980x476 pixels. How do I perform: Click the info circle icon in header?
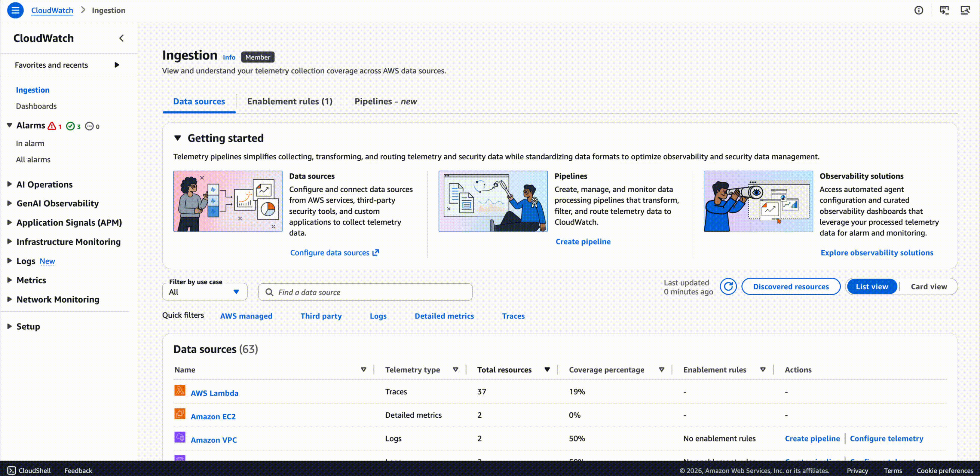tap(919, 10)
